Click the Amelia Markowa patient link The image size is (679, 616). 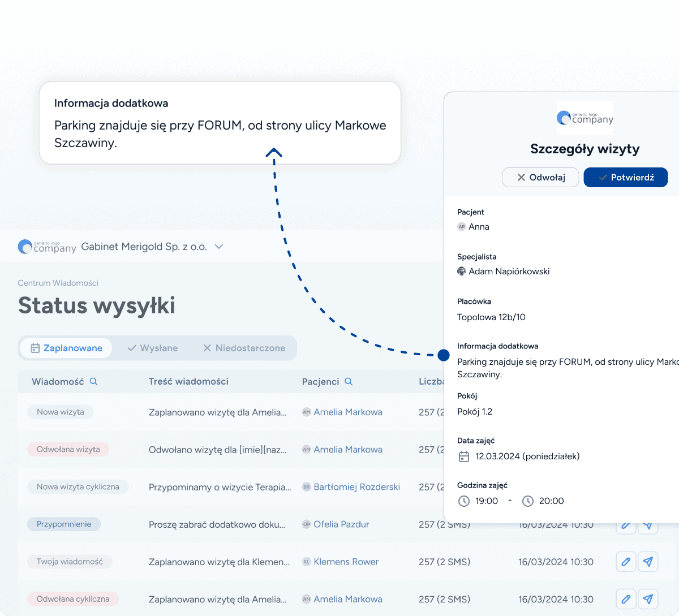pos(347,412)
